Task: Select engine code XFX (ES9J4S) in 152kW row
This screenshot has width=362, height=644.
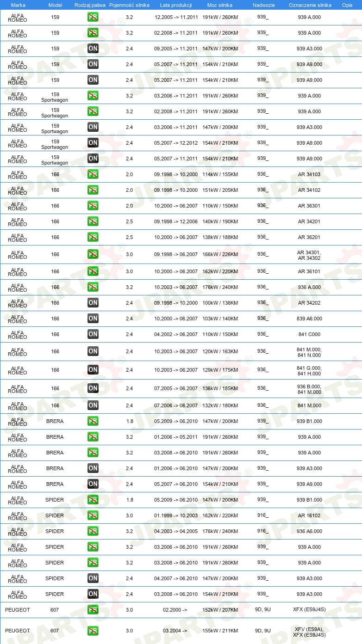Action: 309,609
